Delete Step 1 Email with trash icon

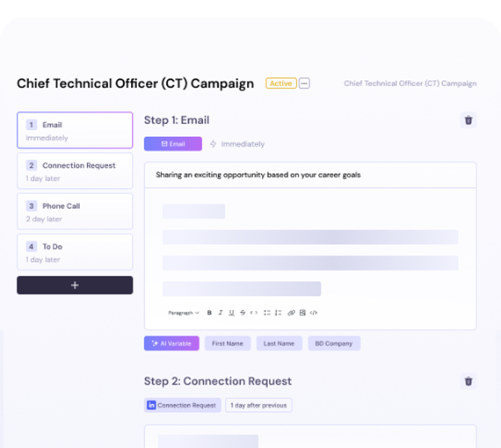point(468,120)
